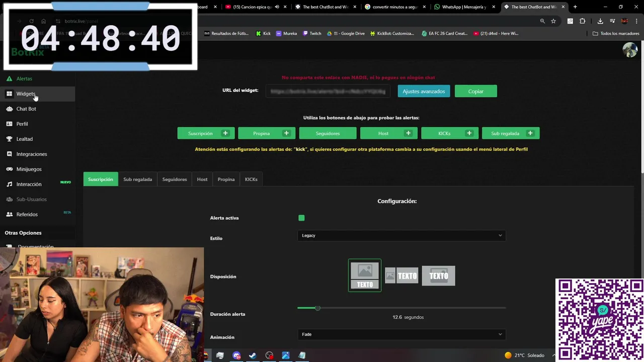This screenshot has width=644, height=362.
Task: Open Documentación link in sidebar
Action: click(x=36, y=246)
